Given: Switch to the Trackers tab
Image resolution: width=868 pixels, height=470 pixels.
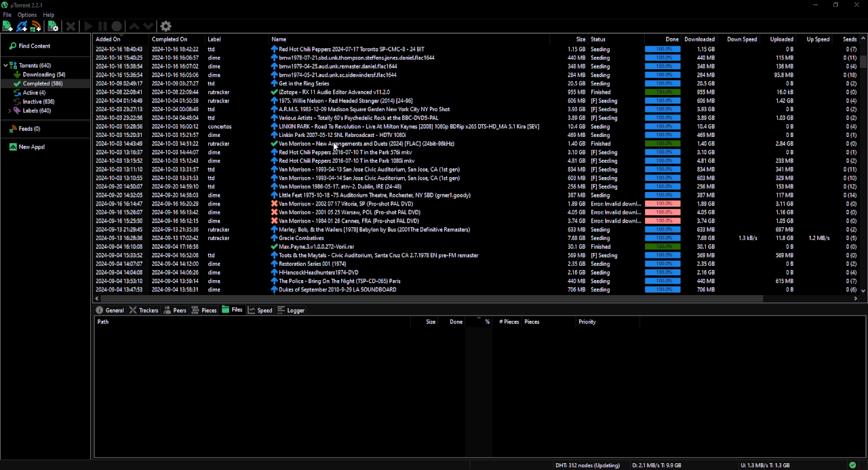Looking at the screenshot, I should pos(144,311).
